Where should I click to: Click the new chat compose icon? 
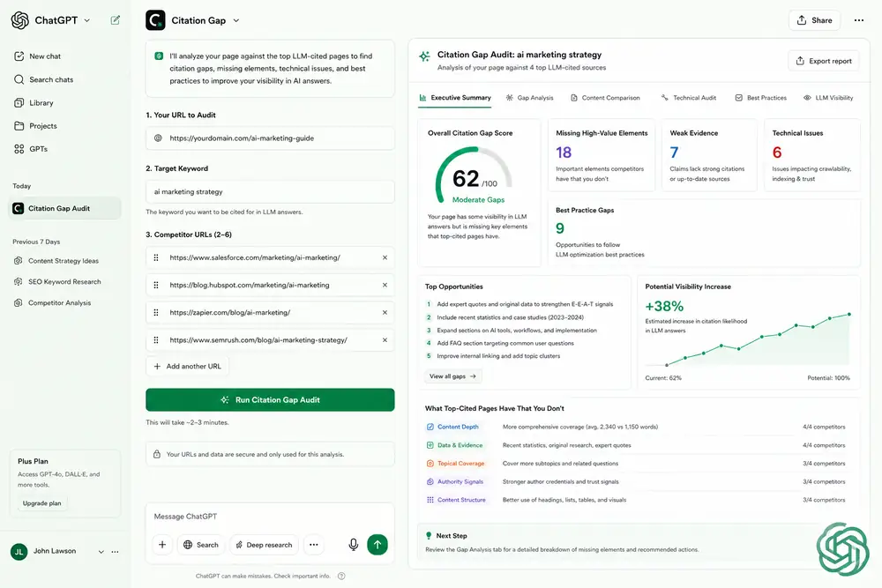(x=116, y=20)
